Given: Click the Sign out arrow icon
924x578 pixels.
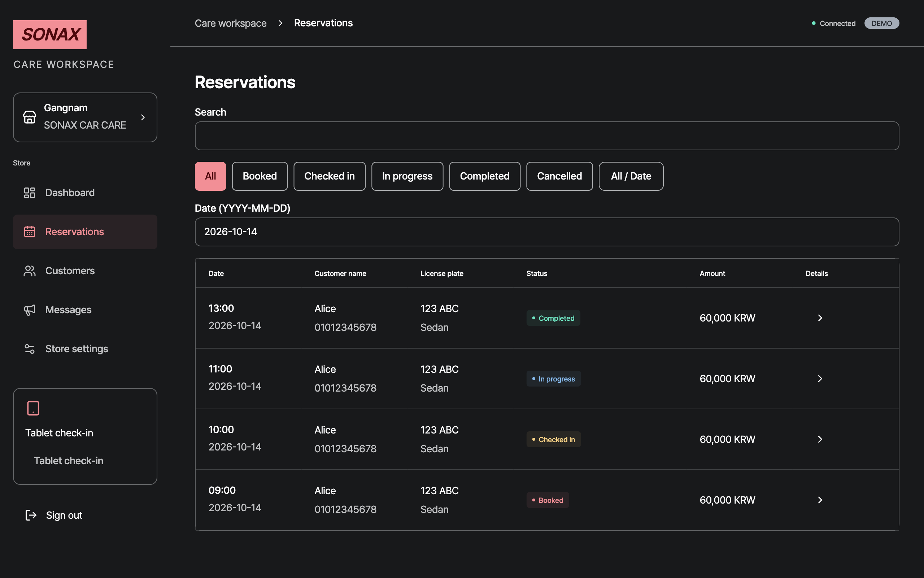Looking at the screenshot, I should pos(31,515).
